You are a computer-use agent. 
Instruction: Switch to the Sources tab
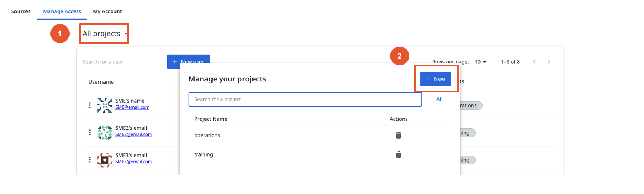point(21,11)
